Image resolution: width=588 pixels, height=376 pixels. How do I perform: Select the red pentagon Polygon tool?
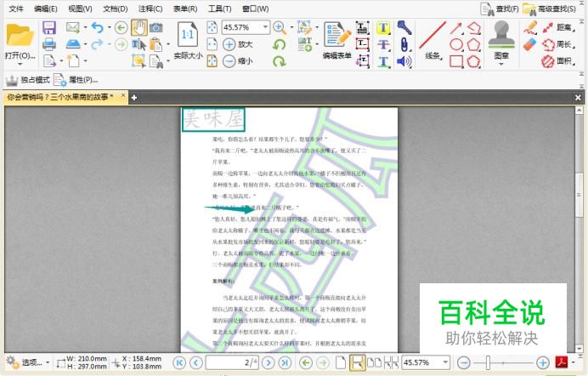point(473,44)
